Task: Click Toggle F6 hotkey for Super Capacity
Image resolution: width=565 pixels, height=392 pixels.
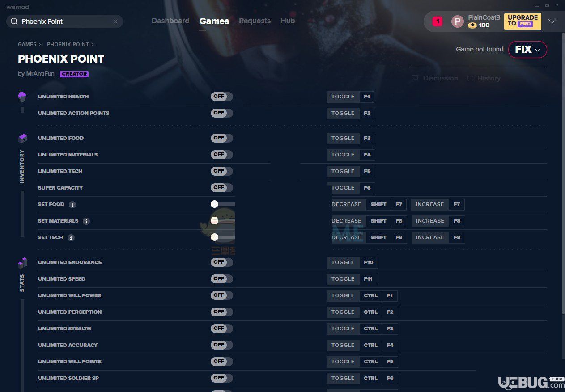Action: pos(351,188)
